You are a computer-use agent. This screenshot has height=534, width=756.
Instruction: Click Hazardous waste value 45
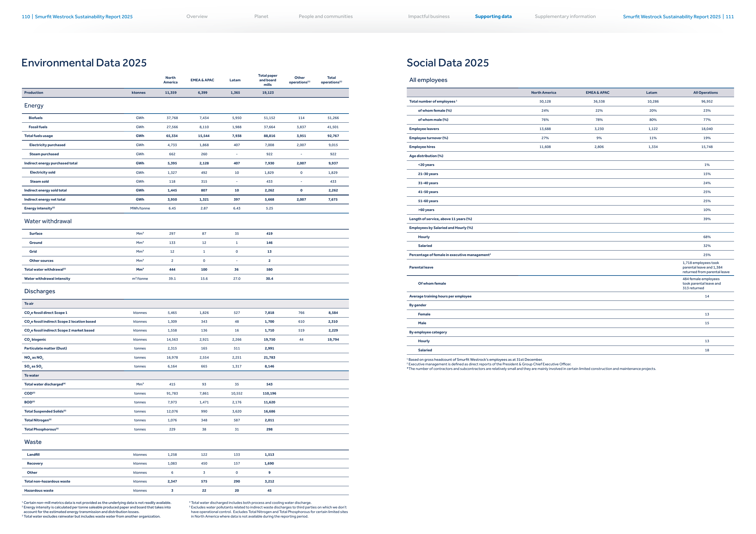click(x=269, y=490)
